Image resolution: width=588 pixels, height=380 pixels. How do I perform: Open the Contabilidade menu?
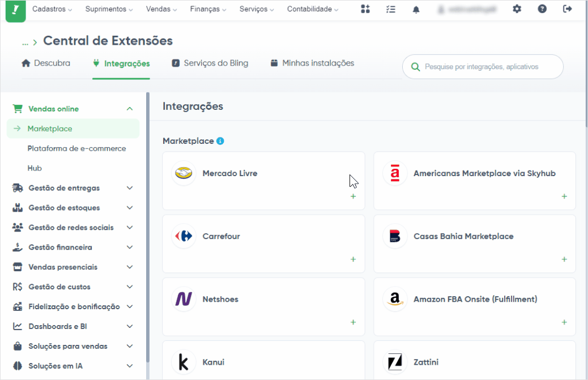pos(313,9)
